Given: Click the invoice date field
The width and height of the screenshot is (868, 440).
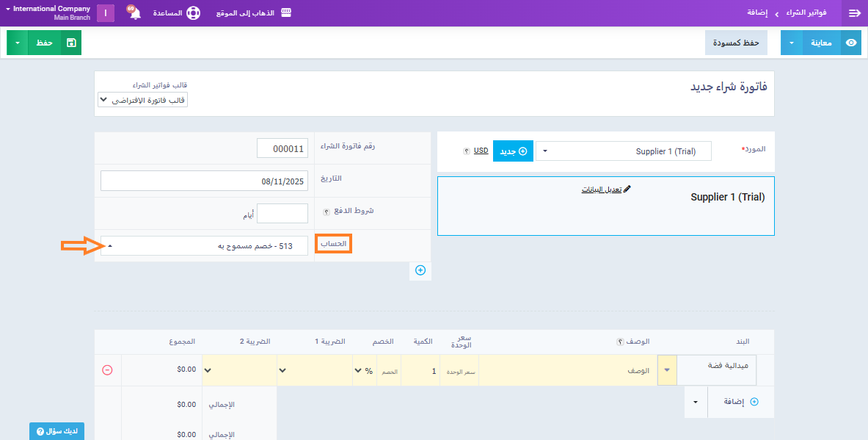Looking at the screenshot, I should 204,181.
